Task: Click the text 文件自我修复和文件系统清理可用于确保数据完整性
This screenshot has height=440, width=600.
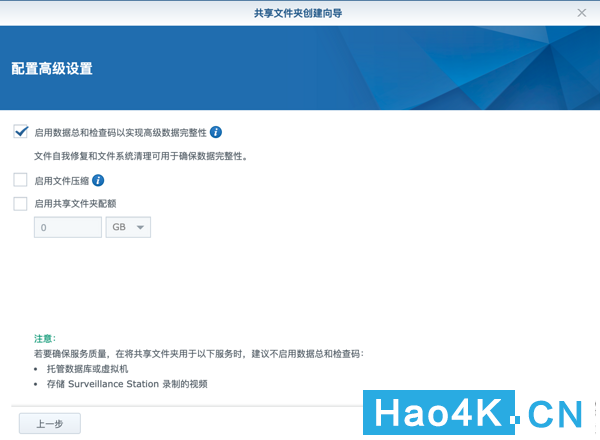Action: point(141,156)
